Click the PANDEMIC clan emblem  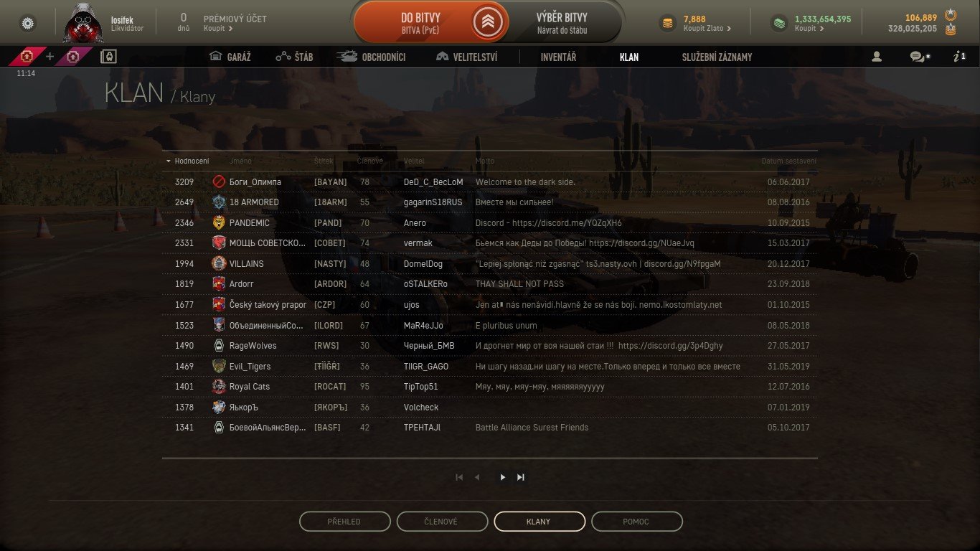tap(219, 222)
